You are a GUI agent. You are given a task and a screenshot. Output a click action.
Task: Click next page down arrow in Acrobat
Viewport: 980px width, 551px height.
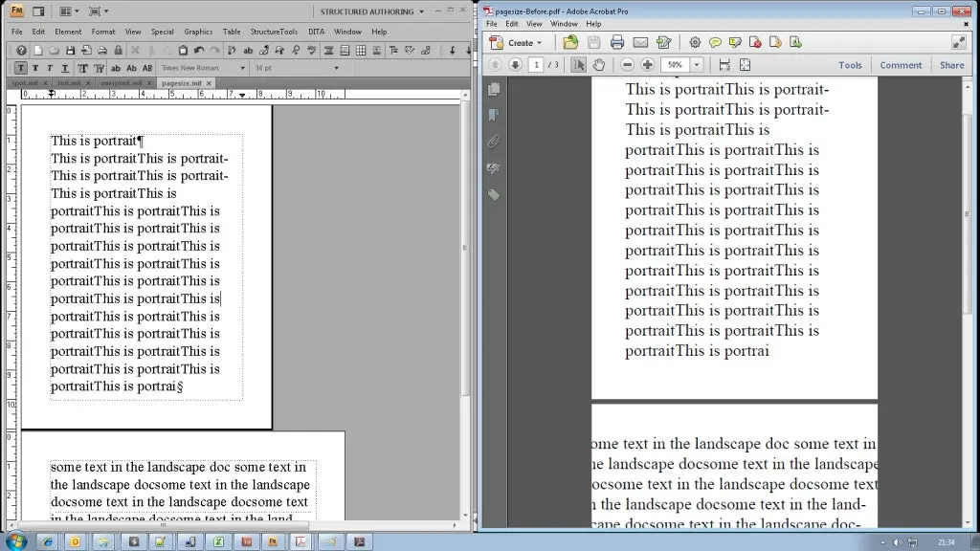[515, 65]
